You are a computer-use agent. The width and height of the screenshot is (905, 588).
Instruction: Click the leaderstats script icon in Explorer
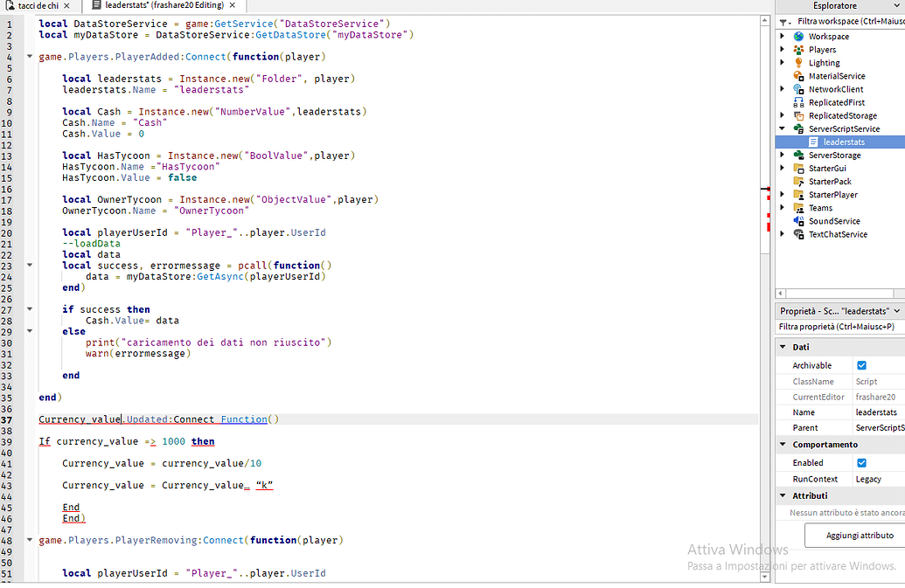click(x=813, y=142)
